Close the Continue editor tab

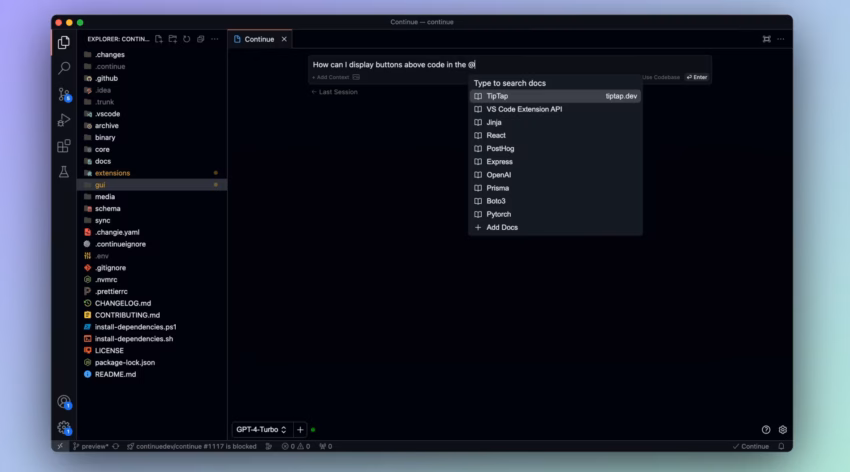point(284,39)
